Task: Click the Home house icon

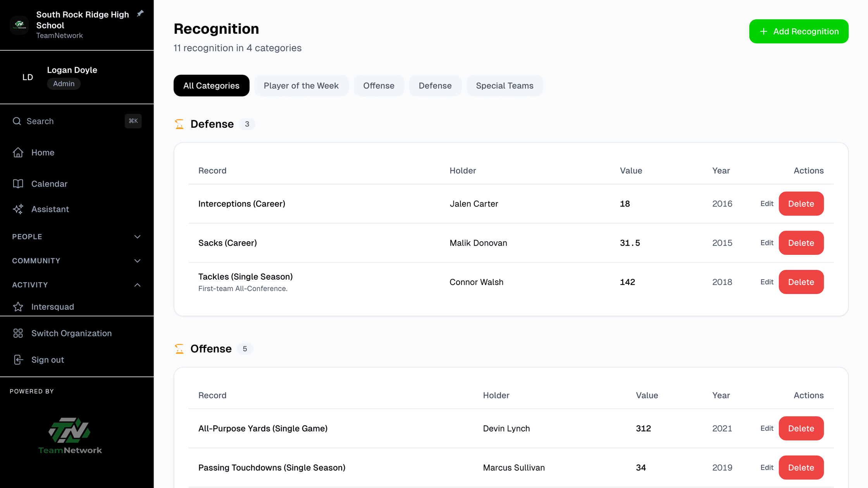Action: [18, 153]
